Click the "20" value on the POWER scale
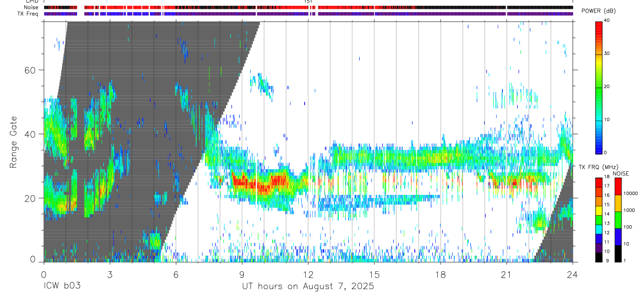The image size is (644, 297). (x=607, y=86)
